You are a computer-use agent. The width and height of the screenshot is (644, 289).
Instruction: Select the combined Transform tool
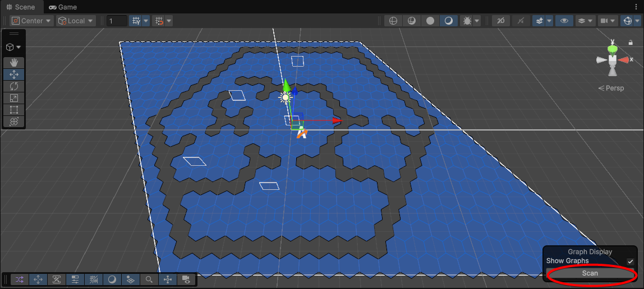pyautogui.click(x=14, y=122)
